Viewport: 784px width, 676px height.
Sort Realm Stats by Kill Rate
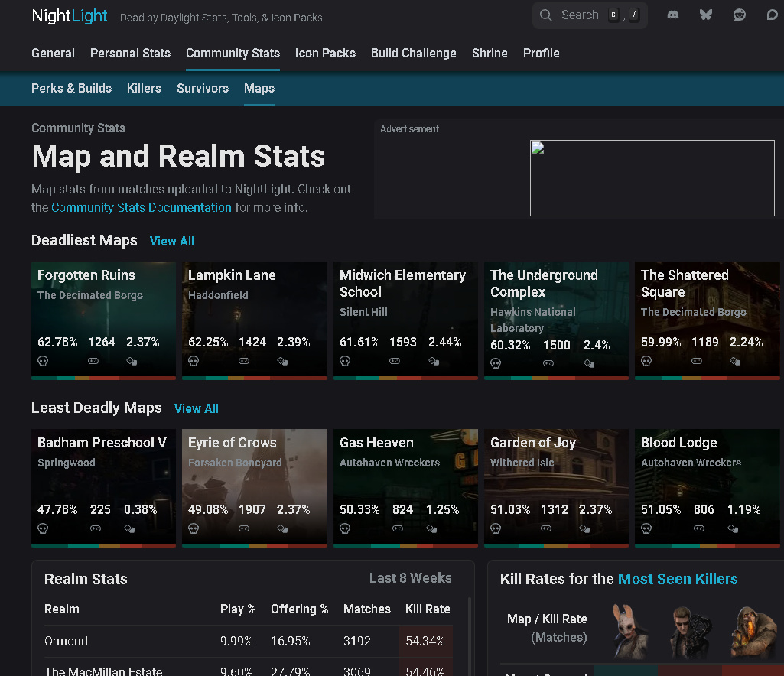click(428, 609)
